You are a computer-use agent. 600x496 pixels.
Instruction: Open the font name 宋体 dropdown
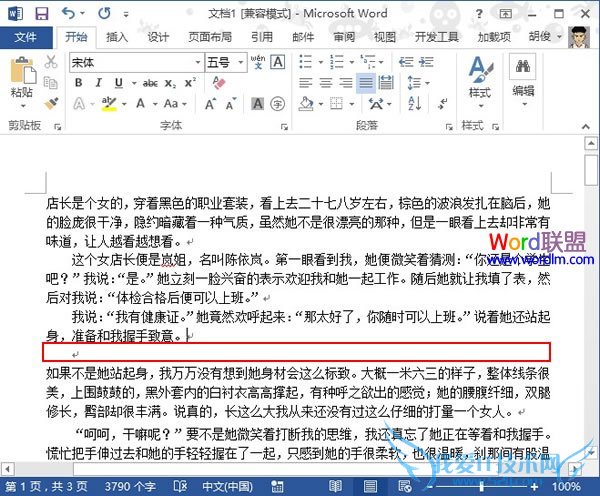198,62
